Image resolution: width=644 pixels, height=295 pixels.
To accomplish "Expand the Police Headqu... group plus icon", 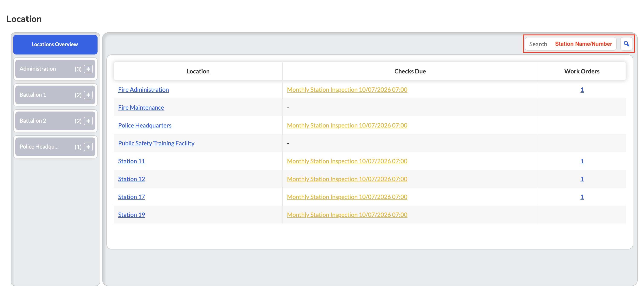I will 88,147.
